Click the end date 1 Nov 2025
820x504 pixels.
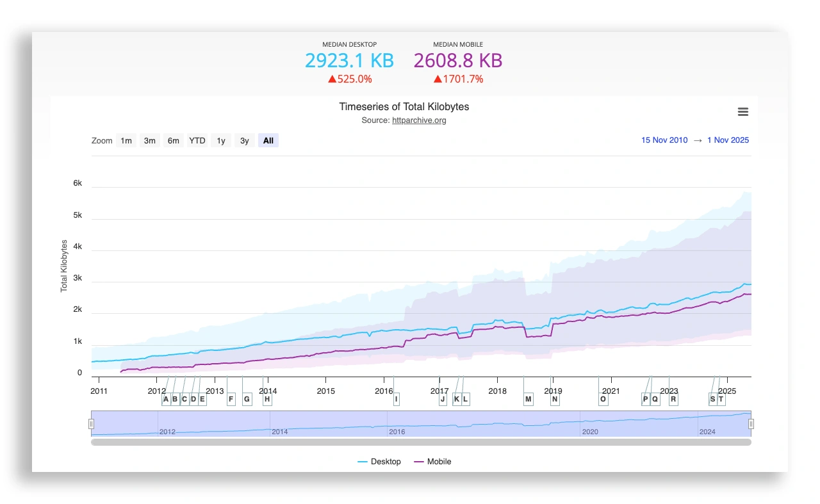click(728, 140)
